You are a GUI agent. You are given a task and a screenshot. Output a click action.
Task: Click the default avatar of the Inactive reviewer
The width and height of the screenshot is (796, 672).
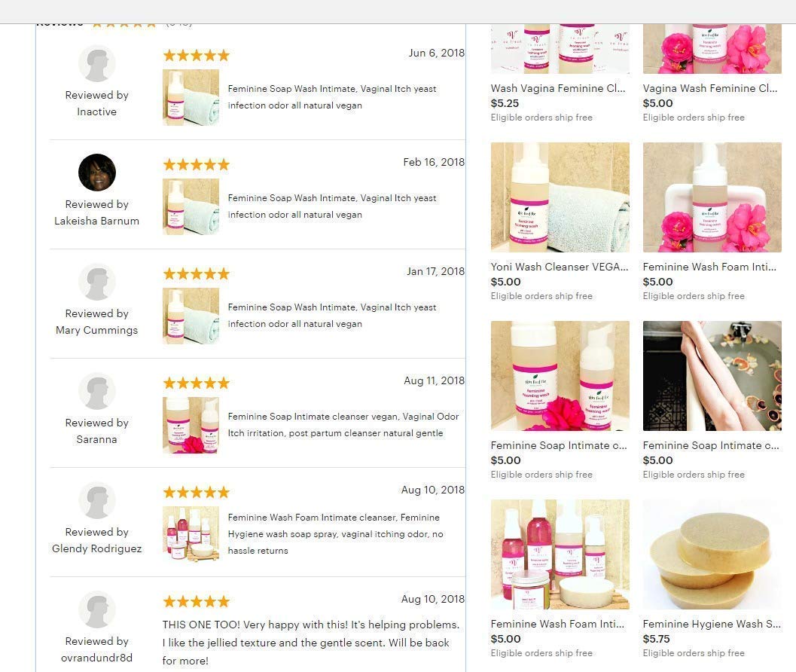[97, 63]
